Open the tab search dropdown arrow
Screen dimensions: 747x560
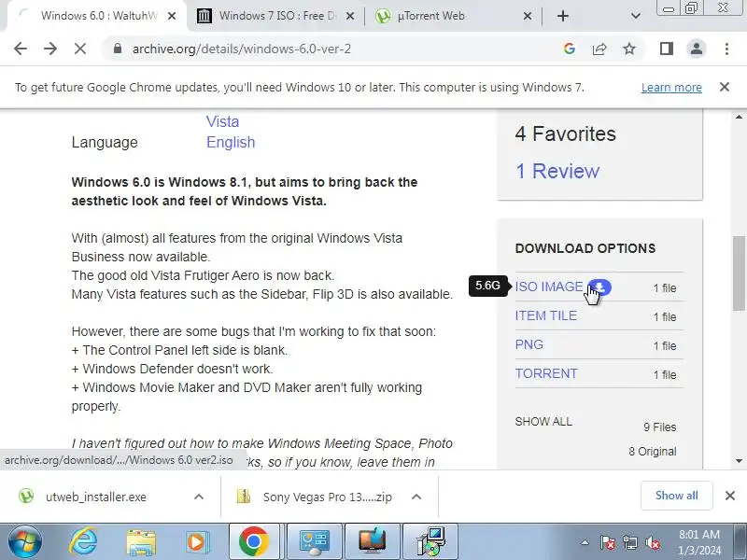(636, 16)
